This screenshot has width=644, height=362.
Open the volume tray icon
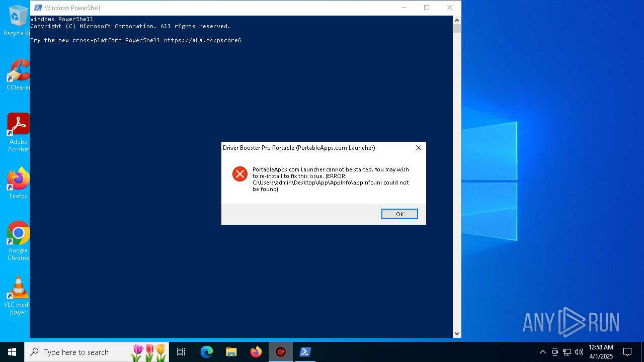click(579, 352)
